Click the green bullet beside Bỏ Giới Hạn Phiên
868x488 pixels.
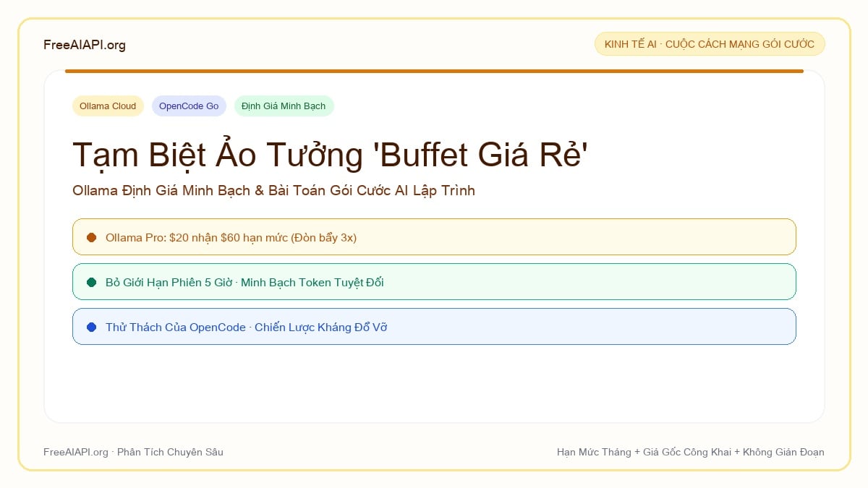91,282
